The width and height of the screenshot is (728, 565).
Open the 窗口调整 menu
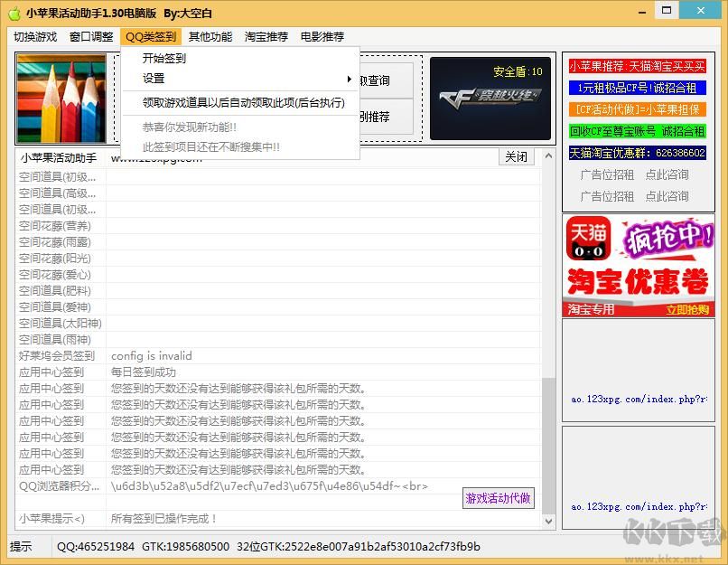91,37
